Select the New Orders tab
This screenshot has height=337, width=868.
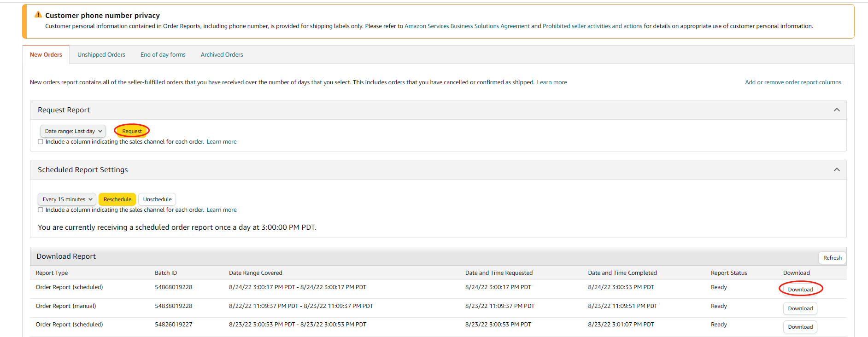point(46,55)
